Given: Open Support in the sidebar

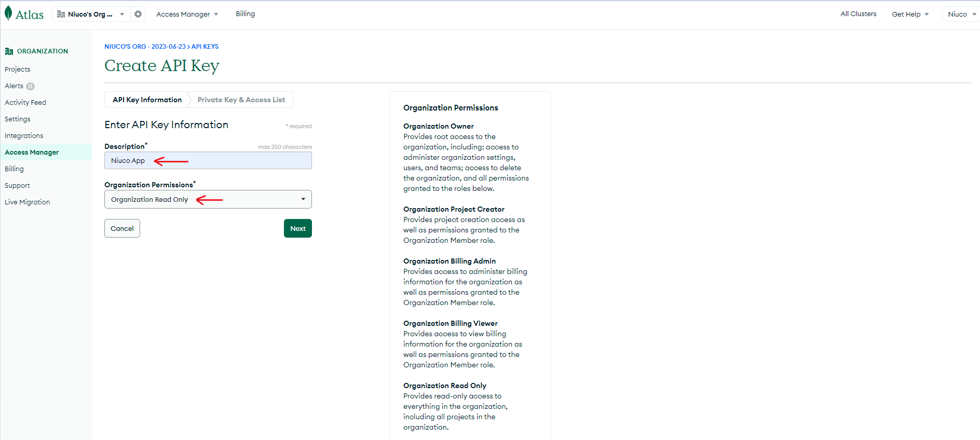Looking at the screenshot, I should (17, 185).
